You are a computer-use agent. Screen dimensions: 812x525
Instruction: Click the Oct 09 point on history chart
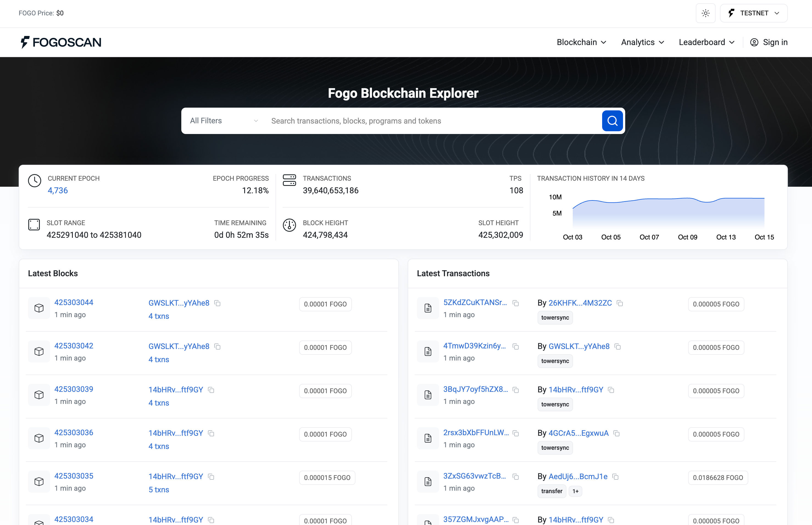[687, 199]
